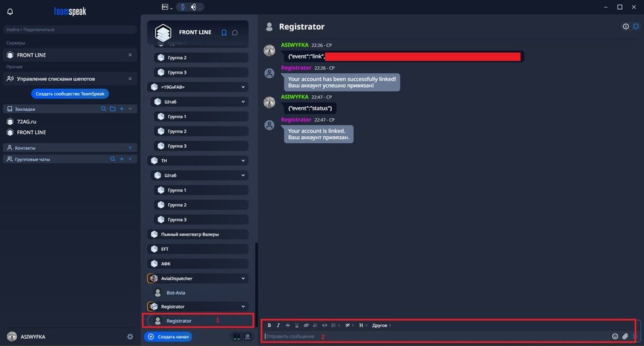644x346 pixels.
Task: Open spoiler formatting options
Action: (349, 325)
